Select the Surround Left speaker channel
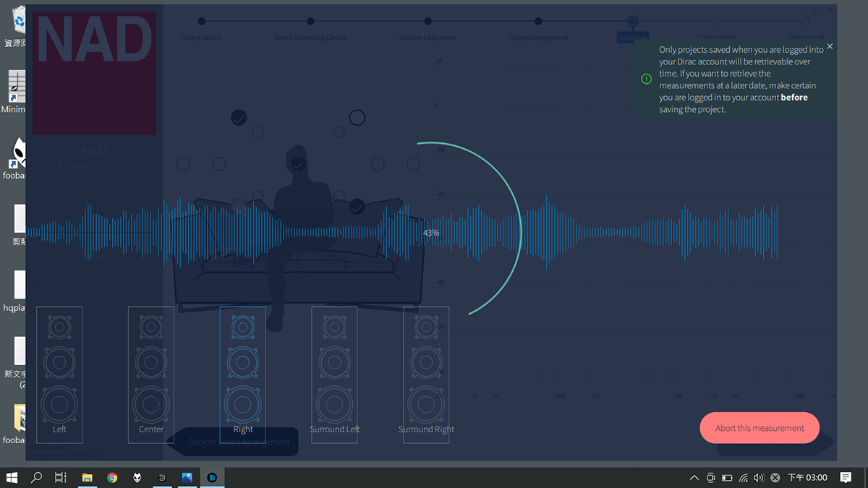Screen dimensions: 868x488 (334, 374)
